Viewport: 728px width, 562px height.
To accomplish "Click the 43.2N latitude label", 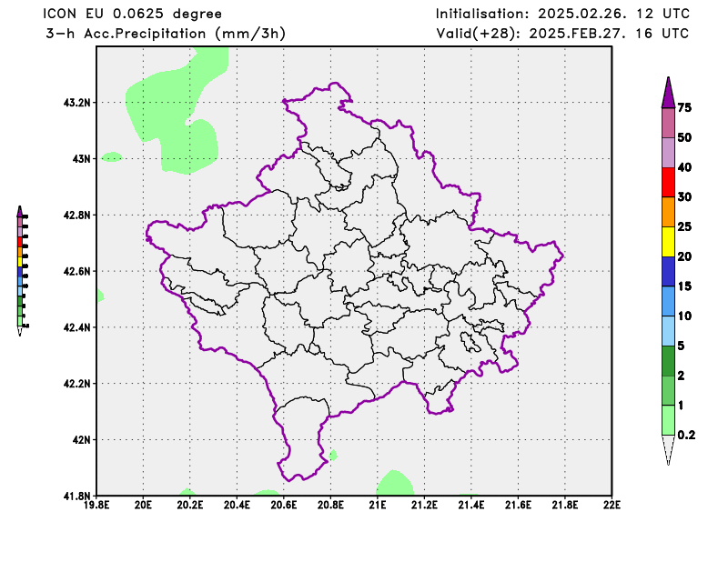I will point(76,103).
